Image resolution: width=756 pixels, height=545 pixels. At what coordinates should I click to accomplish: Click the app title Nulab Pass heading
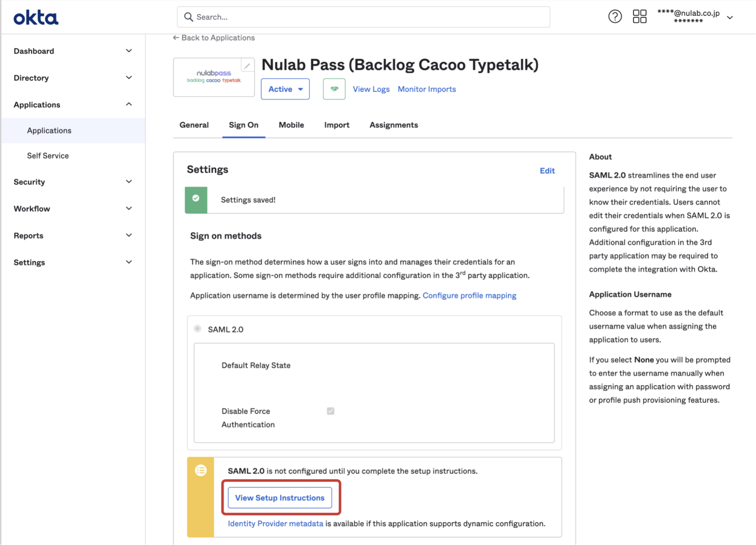pos(400,65)
